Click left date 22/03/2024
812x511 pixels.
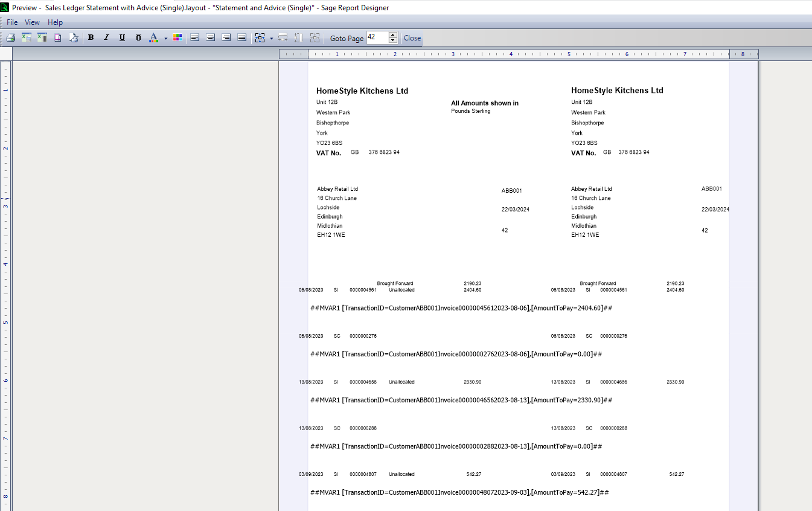pos(516,210)
